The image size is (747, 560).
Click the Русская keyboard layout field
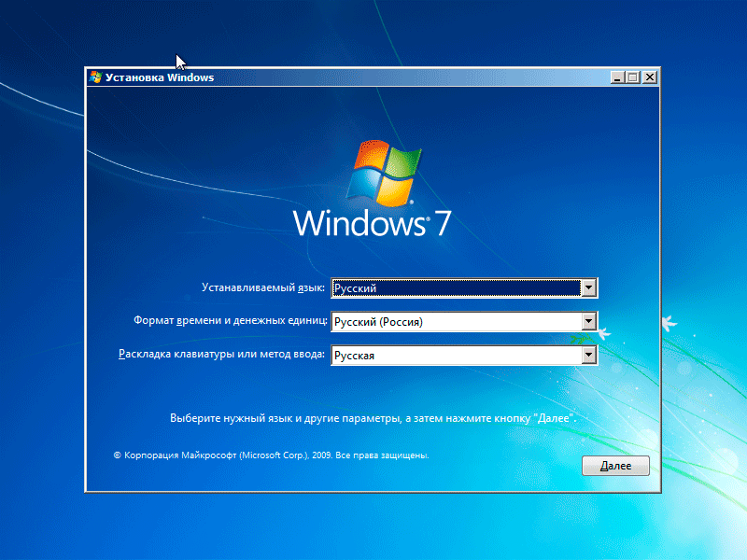tap(455, 356)
